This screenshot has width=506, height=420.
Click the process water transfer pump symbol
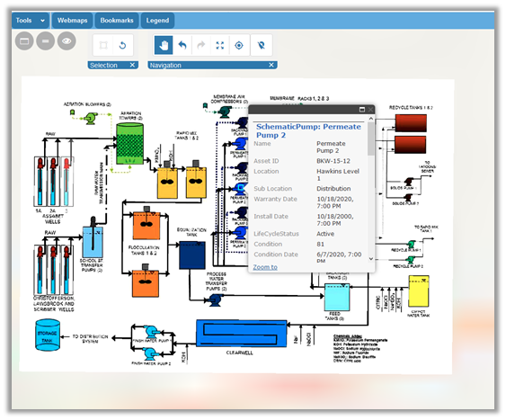[214, 299]
